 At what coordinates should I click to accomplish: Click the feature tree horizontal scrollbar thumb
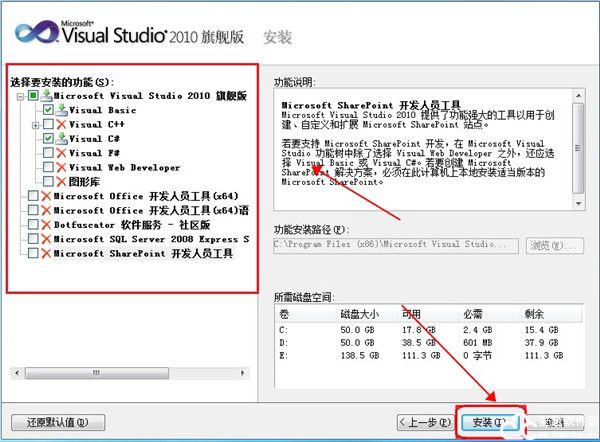point(97,373)
